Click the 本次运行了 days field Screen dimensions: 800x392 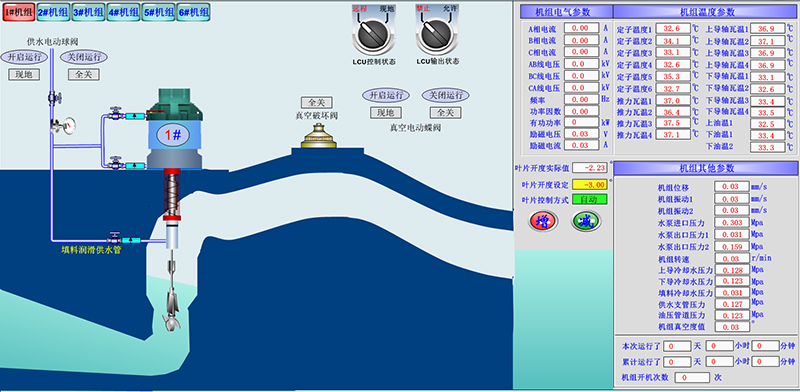pos(677,346)
